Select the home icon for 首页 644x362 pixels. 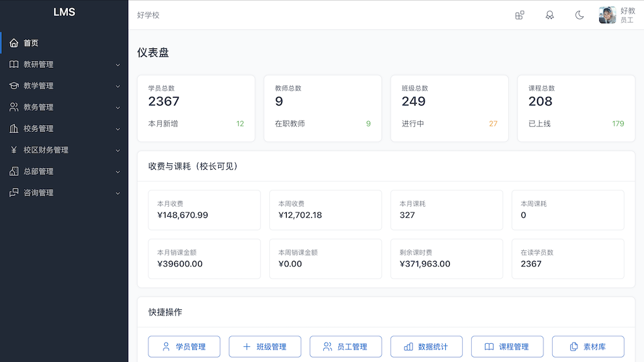pyautogui.click(x=14, y=43)
